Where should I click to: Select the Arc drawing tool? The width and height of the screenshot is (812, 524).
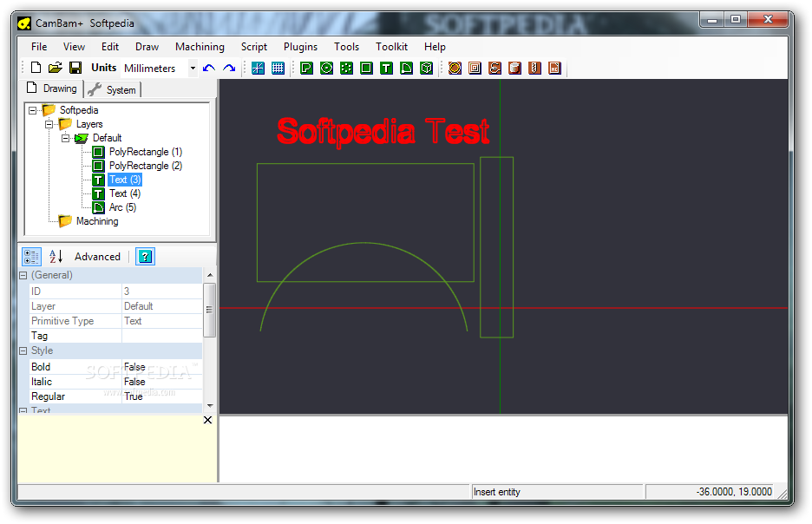coord(407,68)
